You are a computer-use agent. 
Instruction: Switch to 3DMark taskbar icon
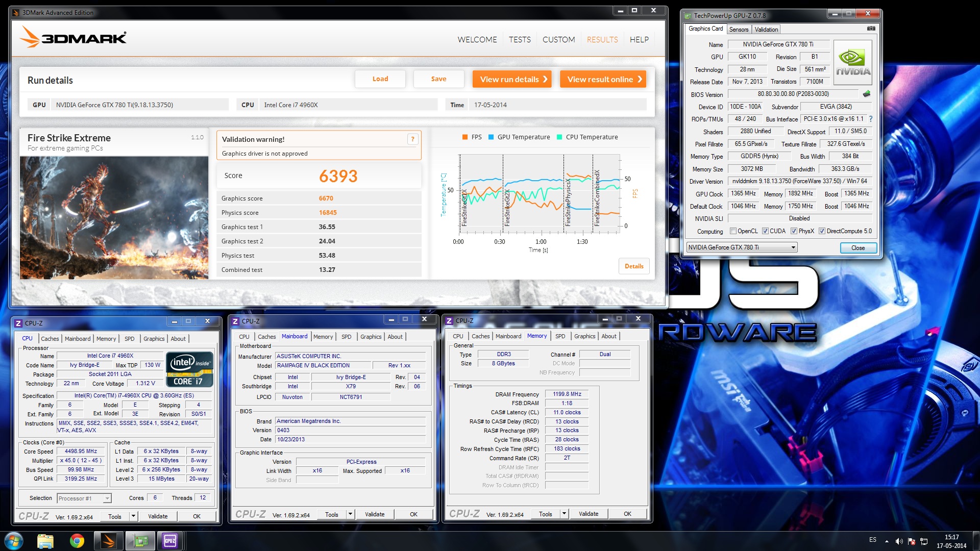[x=109, y=540]
